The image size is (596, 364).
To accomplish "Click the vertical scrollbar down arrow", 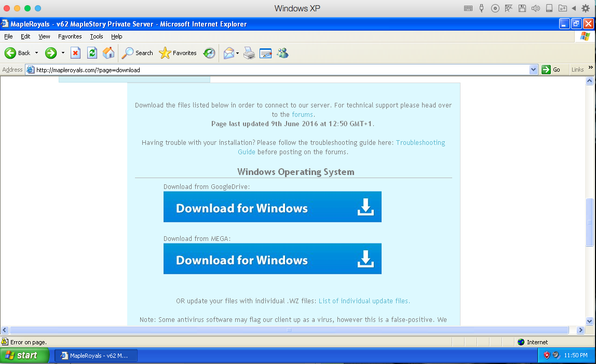I will (590, 321).
